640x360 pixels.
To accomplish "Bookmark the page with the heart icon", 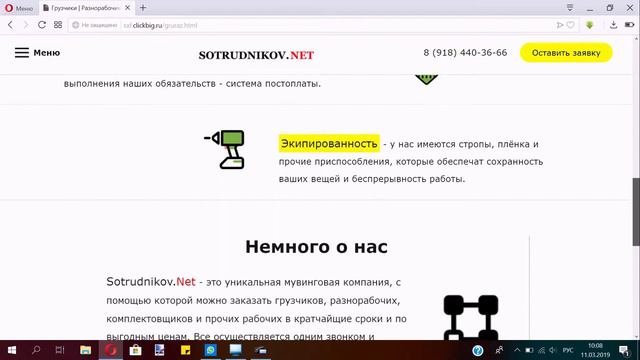I will click(x=571, y=25).
